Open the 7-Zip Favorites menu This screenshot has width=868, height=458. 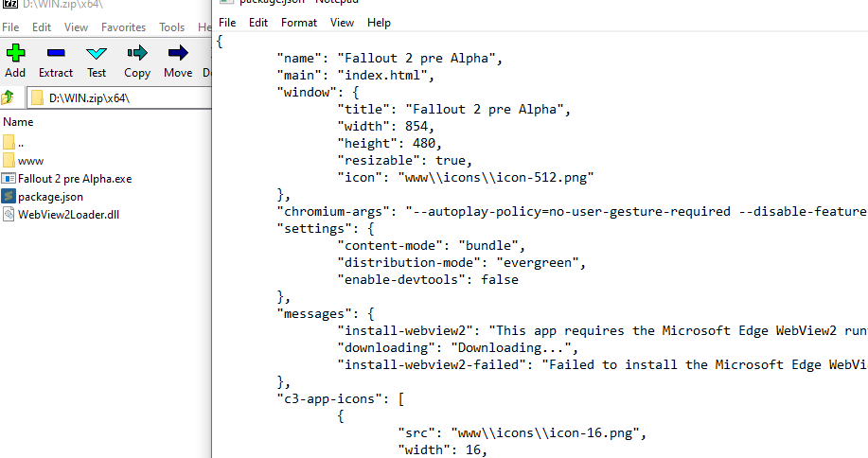pos(123,27)
